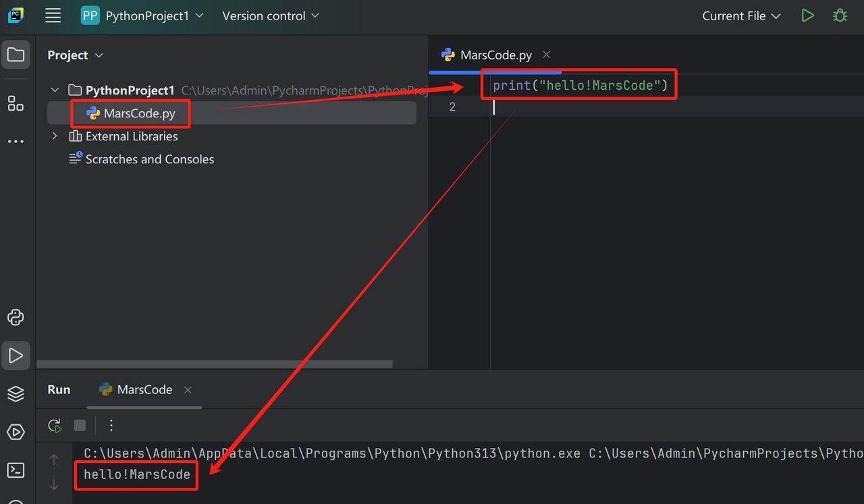Screen dimensions: 864x504
Task: Open the Python Console tool window
Action: pos(16,317)
